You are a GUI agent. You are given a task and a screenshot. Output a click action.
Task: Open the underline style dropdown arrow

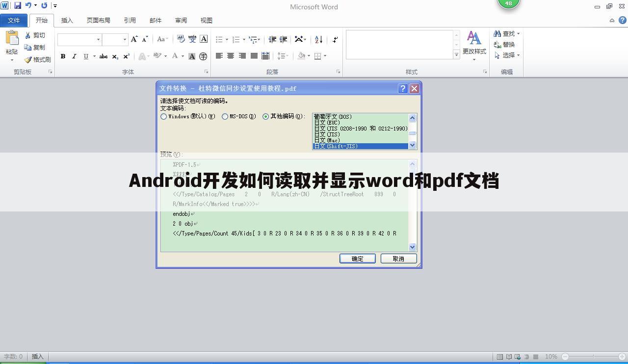click(x=94, y=56)
